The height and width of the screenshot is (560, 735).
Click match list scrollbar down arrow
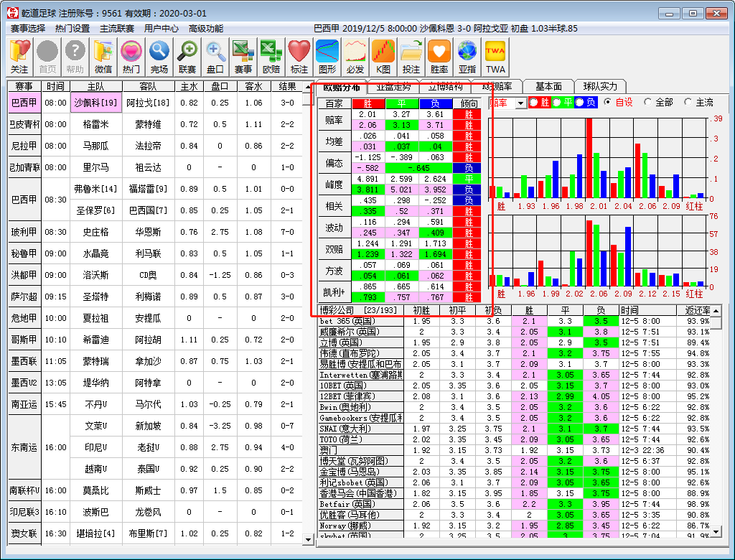coord(308,539)
